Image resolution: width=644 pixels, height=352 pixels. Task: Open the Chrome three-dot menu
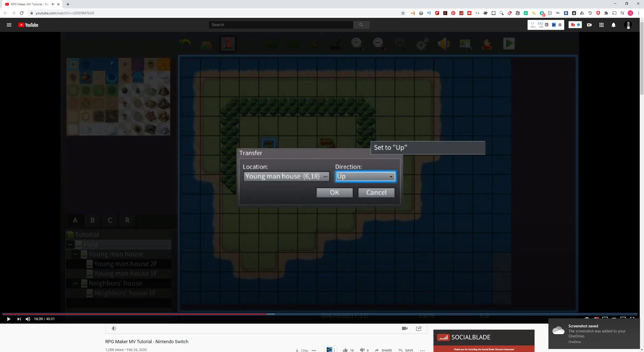pyautogui.click(x=638, y=13)
